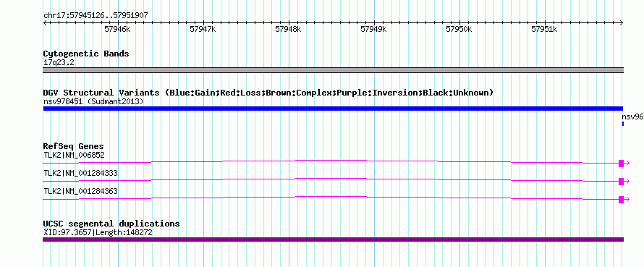Click the magenta exon block of TLK2|NM_006852
The image size is (644, 267).
(621, 164)
